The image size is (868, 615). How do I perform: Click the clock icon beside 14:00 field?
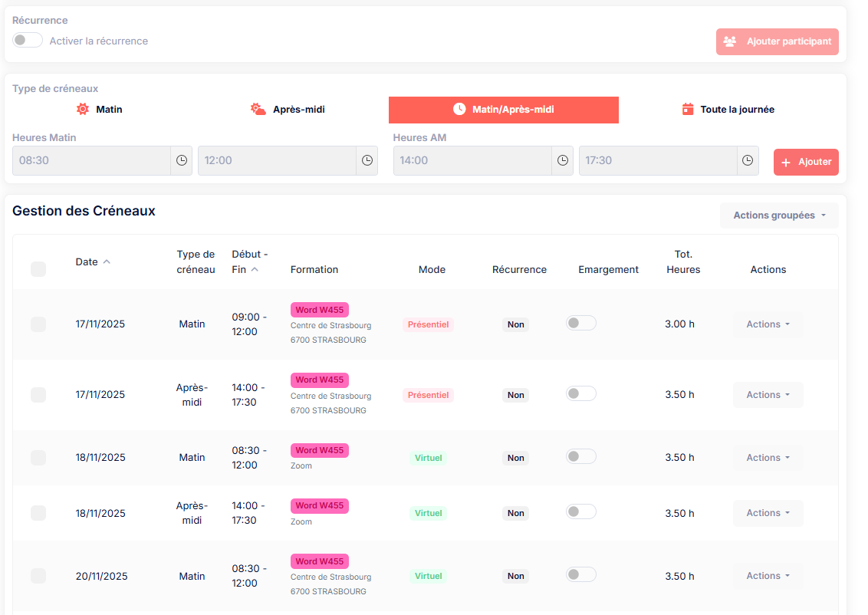pyautogui.click(x=563, y=160)
